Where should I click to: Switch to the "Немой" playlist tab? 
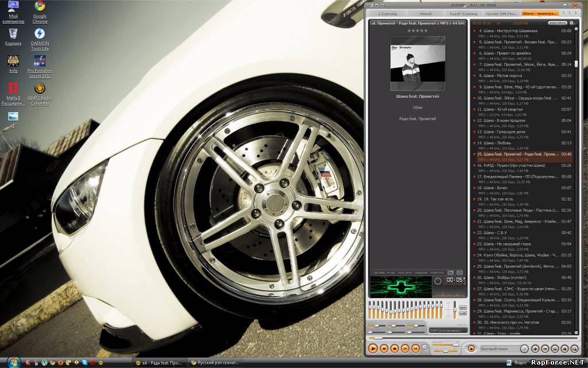(x=425, y=14)
